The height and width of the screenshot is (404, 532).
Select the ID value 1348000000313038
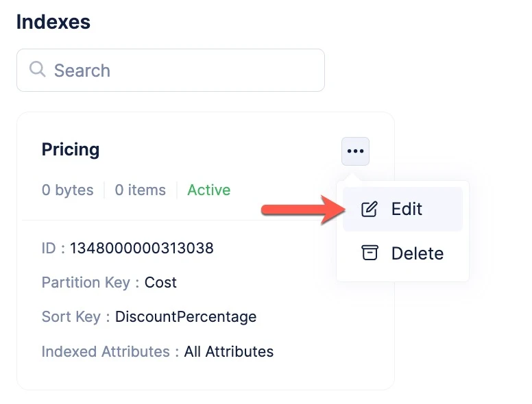(141, 248)
